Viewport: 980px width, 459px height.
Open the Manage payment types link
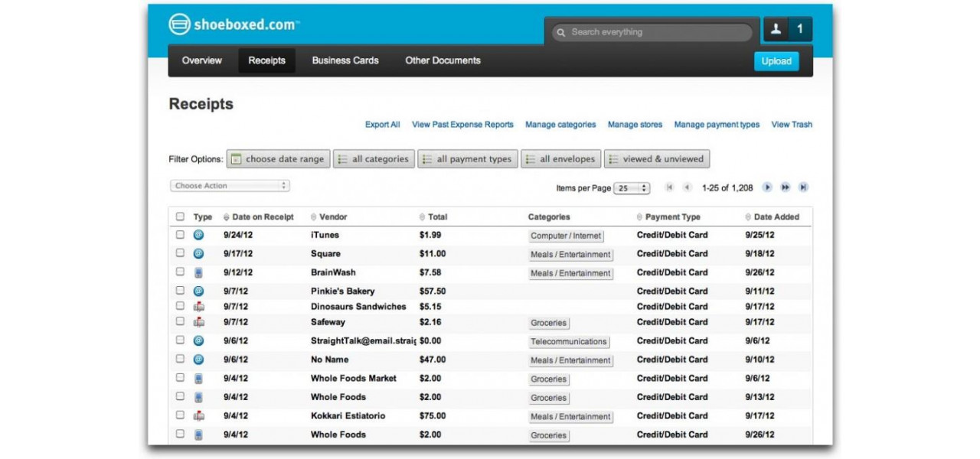tap(717, 125)
